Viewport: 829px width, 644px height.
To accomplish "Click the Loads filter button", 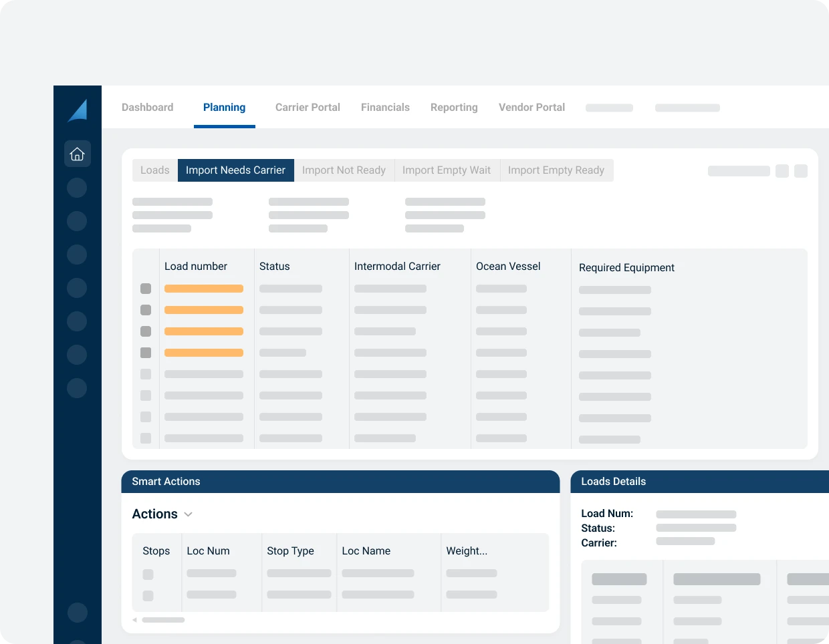I will click(155, 170).
